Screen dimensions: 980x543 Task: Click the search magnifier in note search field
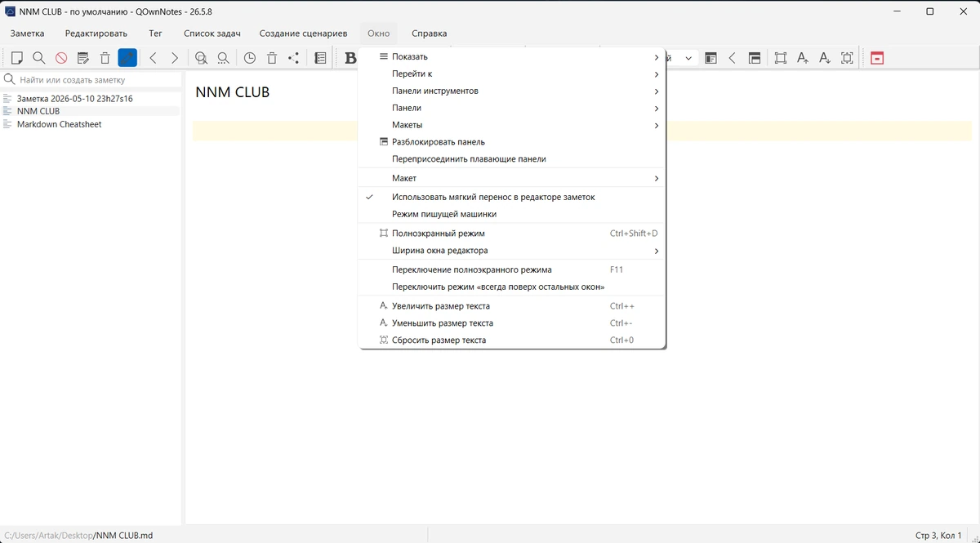(10, 80)
